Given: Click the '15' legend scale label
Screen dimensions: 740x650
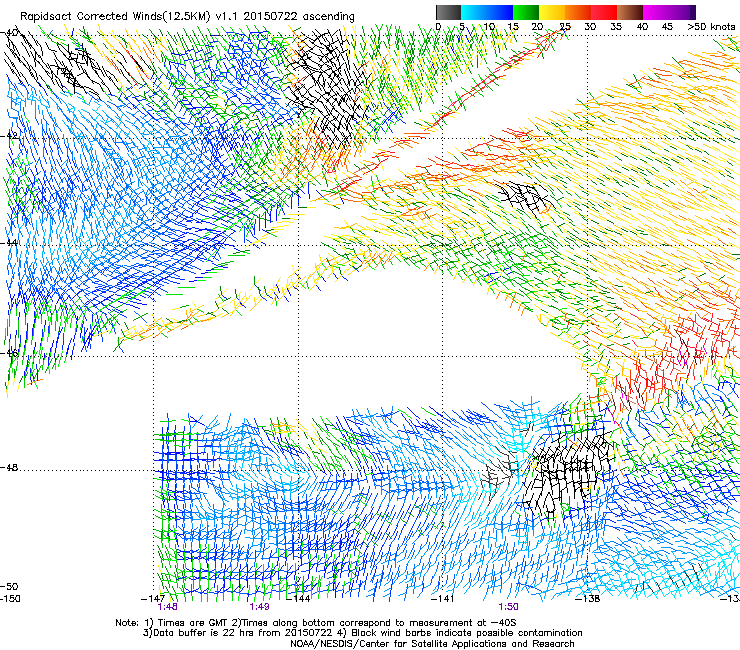Looking at the screenshot, I should pyautogui.click(x=513, y=26).
